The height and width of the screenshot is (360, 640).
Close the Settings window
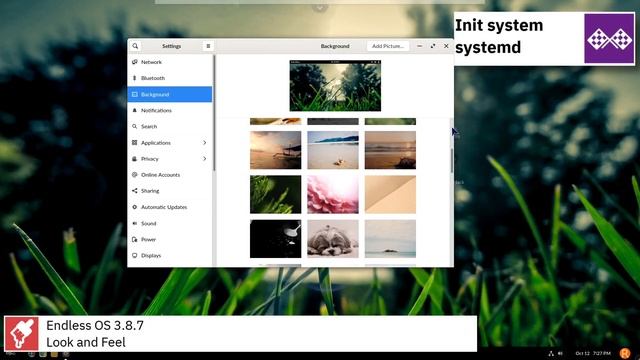(x=446, y=46)
